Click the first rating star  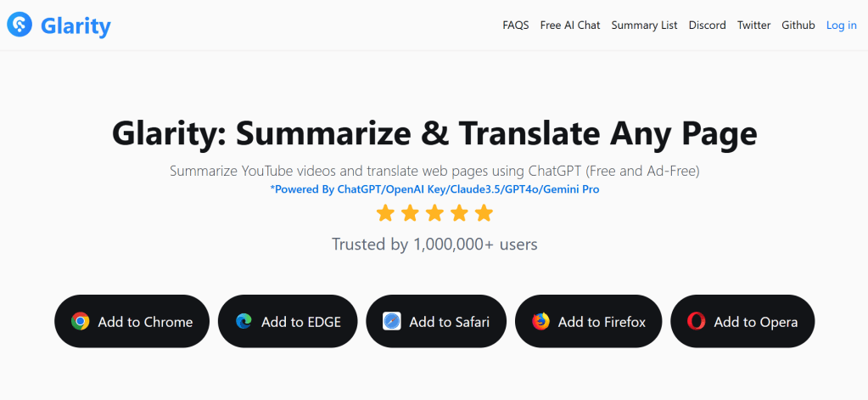pyautogui.click(x=385, y=212)
